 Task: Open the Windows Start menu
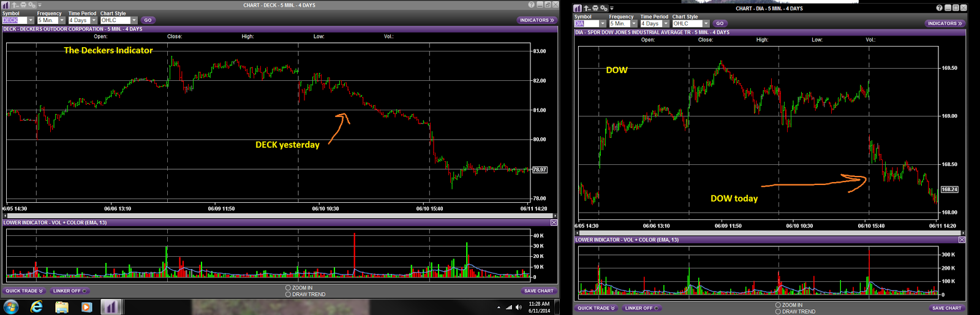[11, 306]
